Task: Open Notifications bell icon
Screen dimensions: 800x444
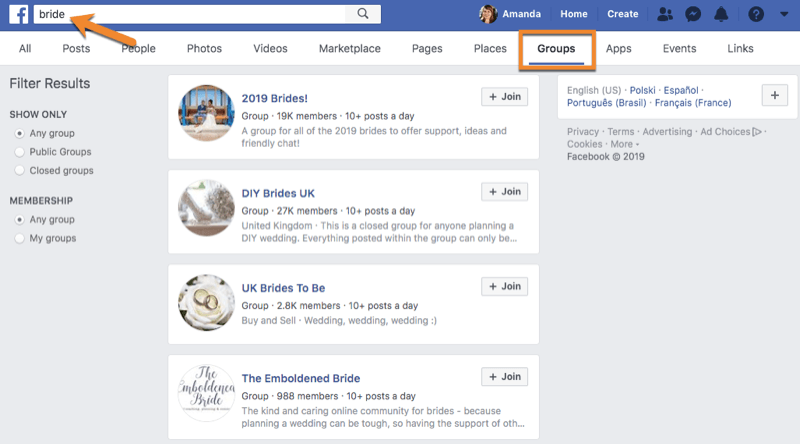Action: 721,14
